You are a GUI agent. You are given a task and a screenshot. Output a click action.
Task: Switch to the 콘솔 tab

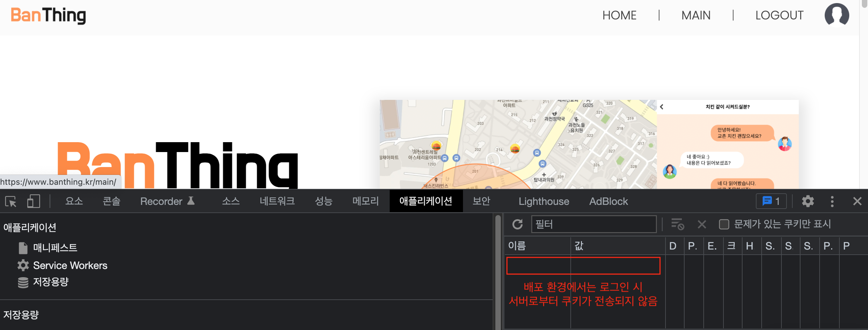pyautogui.click(x=111, y=201)
